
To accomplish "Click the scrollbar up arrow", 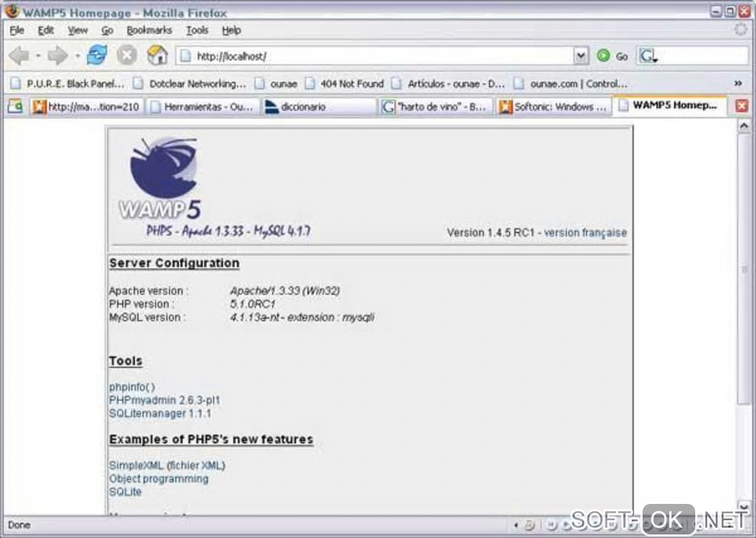I will click(744, 126).
